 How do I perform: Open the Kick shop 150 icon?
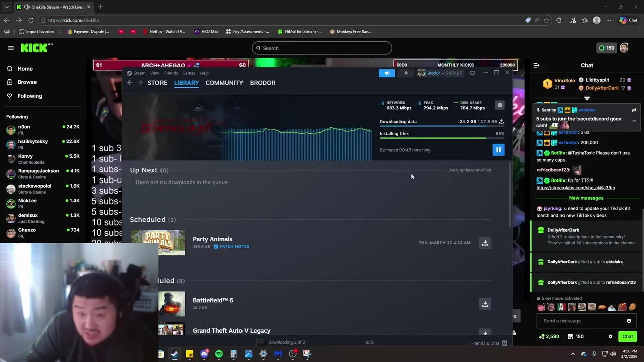(x=575, y=337)
